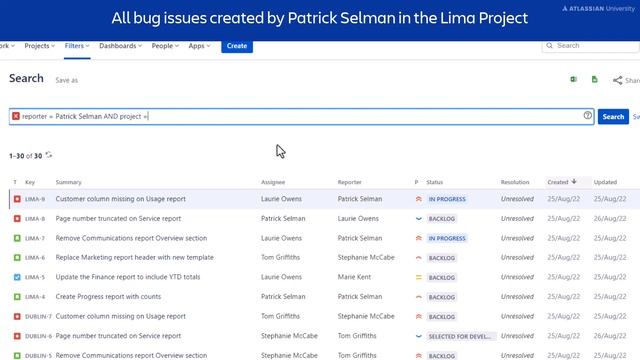Screen dimensions: 640x360
Task: Open summary Create Progress report with counts
Action: 108,296
